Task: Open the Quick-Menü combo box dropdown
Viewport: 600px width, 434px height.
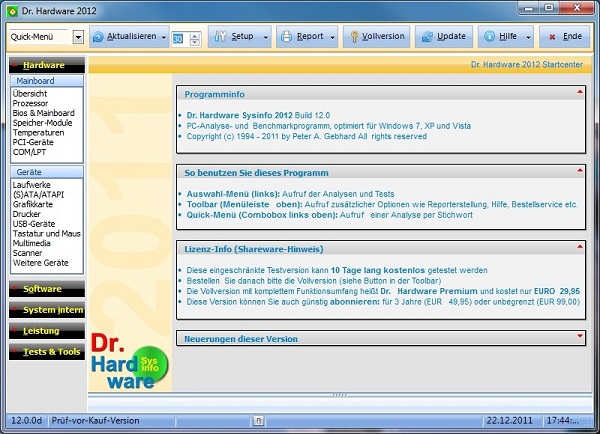Action: coord(78,37)
